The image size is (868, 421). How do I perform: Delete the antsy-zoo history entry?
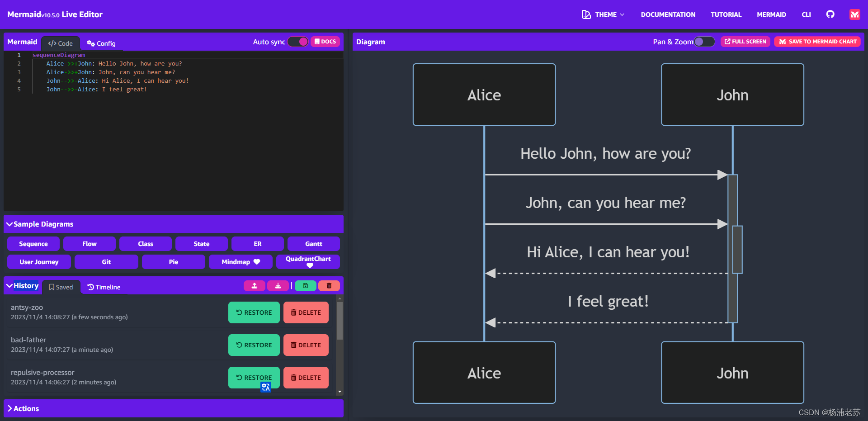(306, 312)
